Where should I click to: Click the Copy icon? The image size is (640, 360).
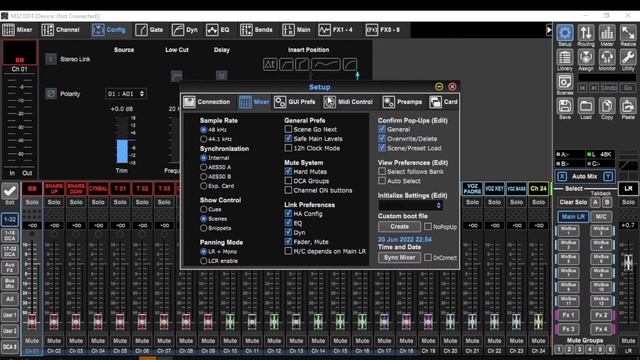[x=607, y=106]
